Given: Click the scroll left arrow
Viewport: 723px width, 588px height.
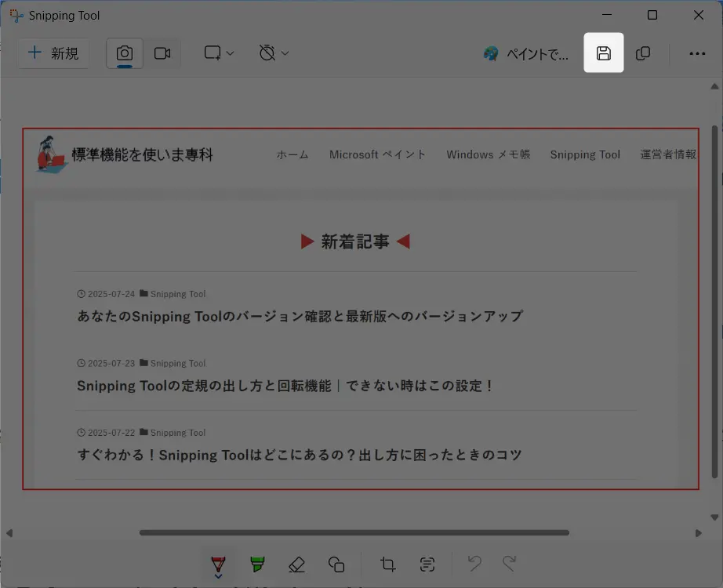Looking at the screenshot, I should pyautogui.click(x=9, y=533).
